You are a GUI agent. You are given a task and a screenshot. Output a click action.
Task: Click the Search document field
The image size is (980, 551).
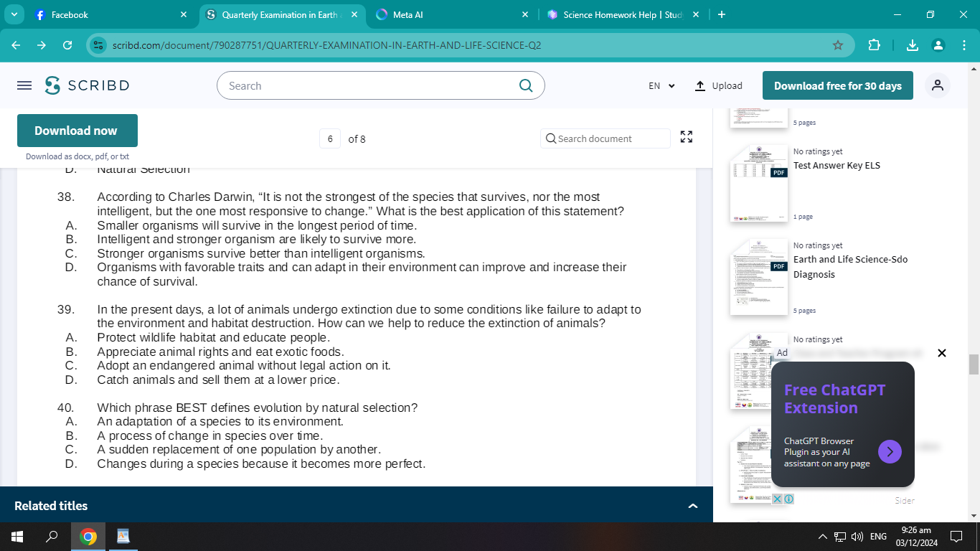click(x=606, y=138)
